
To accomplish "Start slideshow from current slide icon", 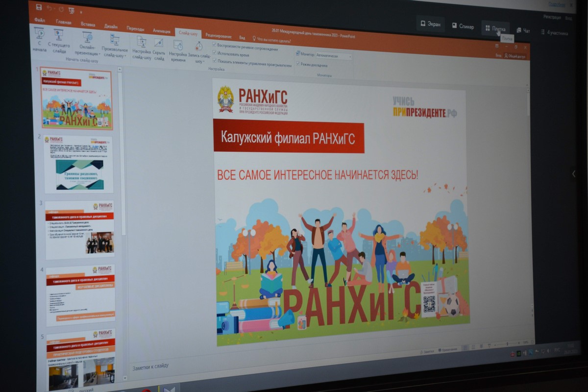I will pyautogui.click(x=59, y=35).
